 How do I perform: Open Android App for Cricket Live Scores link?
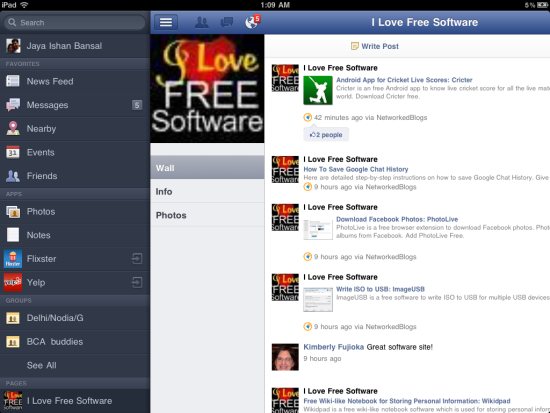404,80
